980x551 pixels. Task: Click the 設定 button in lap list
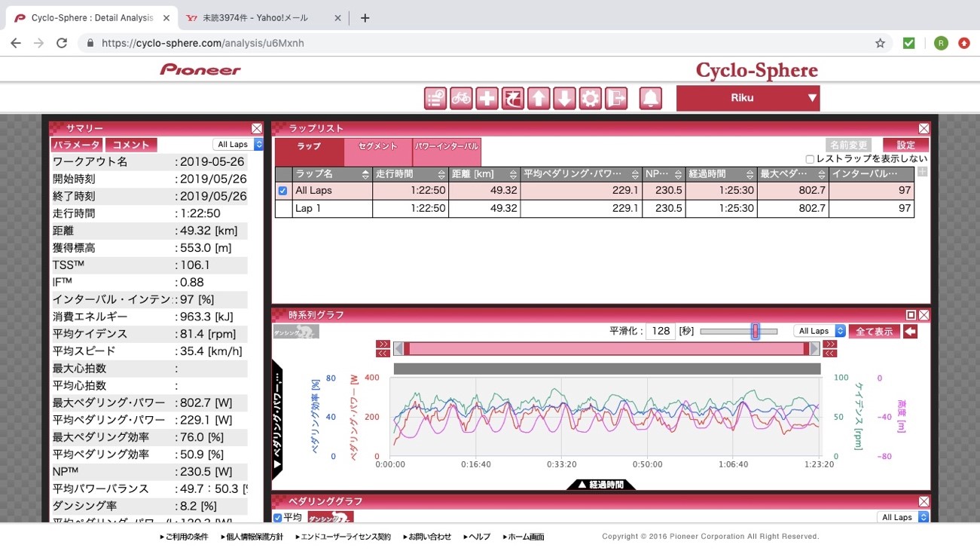click(905, 145)
